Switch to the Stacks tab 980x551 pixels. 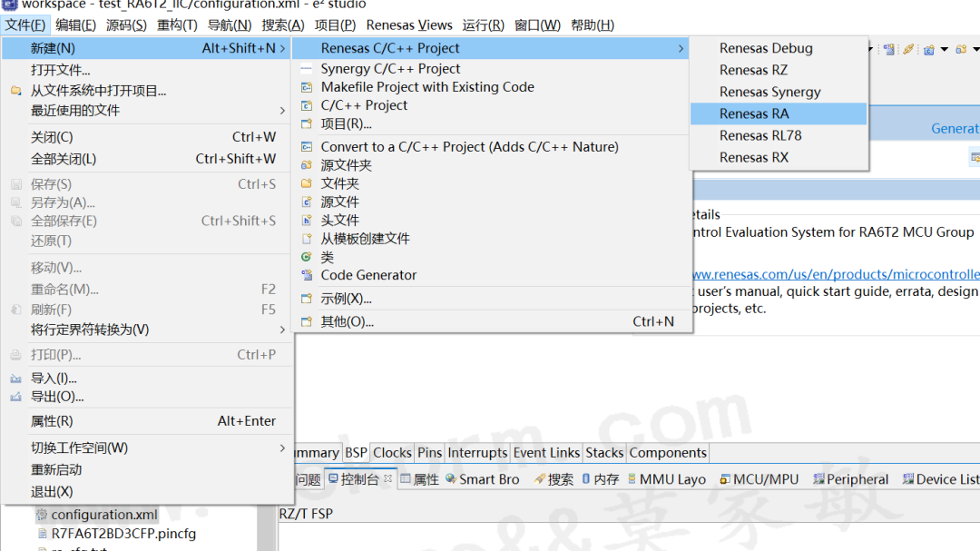coord(604,453)
